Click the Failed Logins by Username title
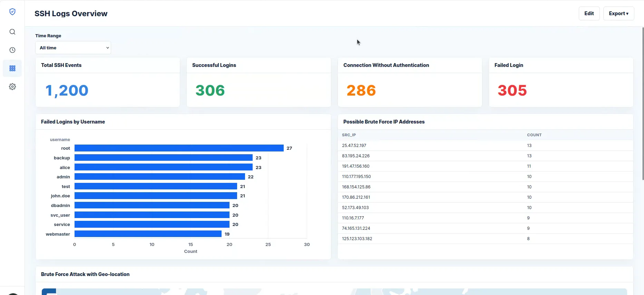 tap(73, 122)
